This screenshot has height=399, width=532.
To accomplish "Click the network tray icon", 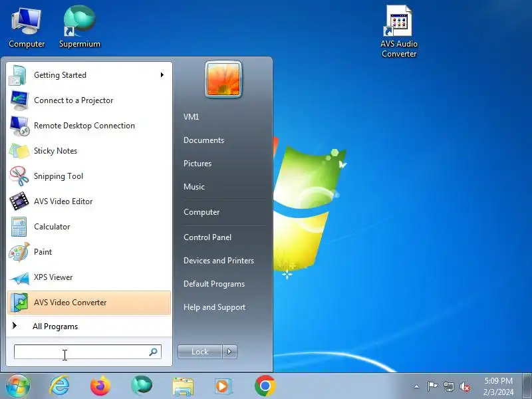I will (x=448, y=386).
